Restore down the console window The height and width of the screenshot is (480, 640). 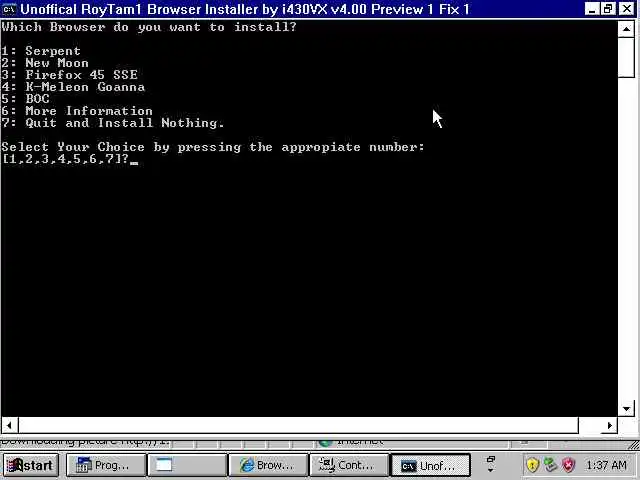pyautogui.click(x=608, y=9)
